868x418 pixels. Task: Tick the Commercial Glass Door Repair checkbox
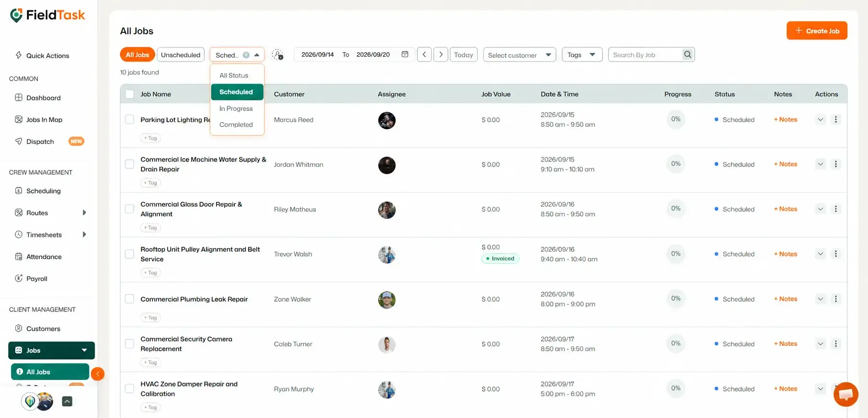pyautogui.click(x=130, y=209)
